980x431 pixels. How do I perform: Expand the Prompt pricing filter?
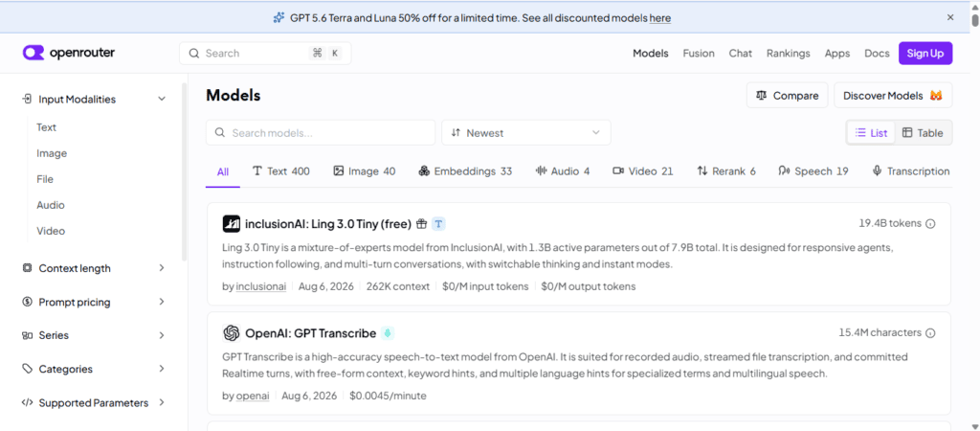point(94,302)
